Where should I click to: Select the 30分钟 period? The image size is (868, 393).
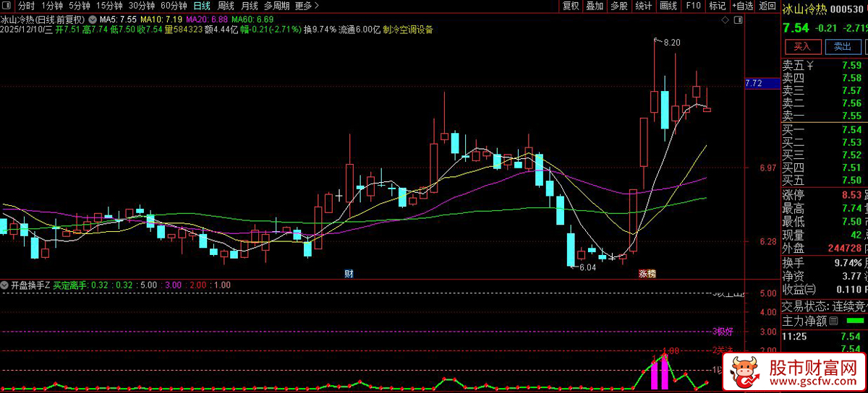click(x=142, y=6)
